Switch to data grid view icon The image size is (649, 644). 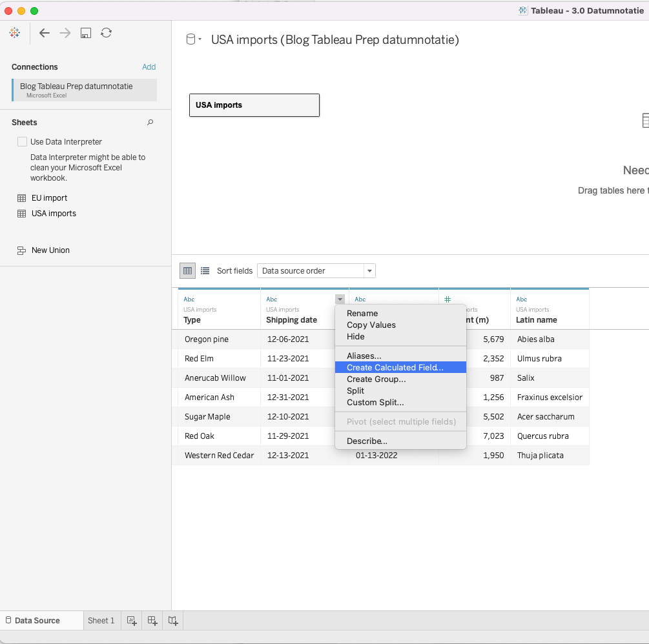tap(187, 271)
